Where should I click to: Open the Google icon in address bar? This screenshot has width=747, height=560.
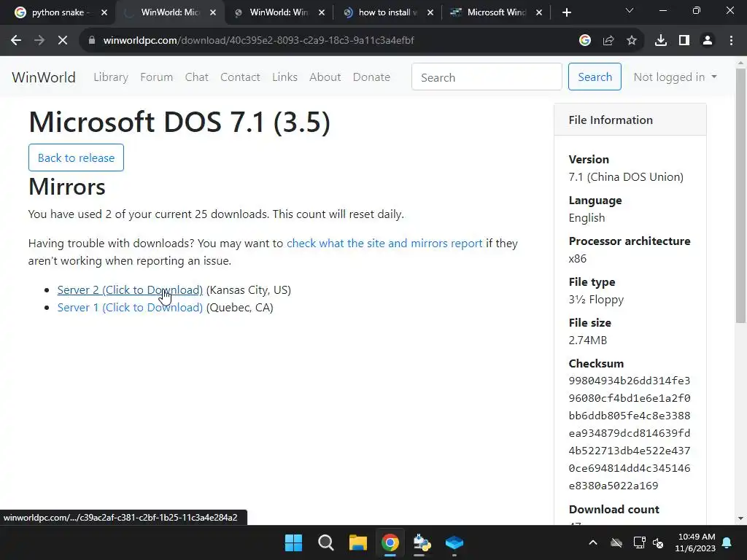point(585,41)
